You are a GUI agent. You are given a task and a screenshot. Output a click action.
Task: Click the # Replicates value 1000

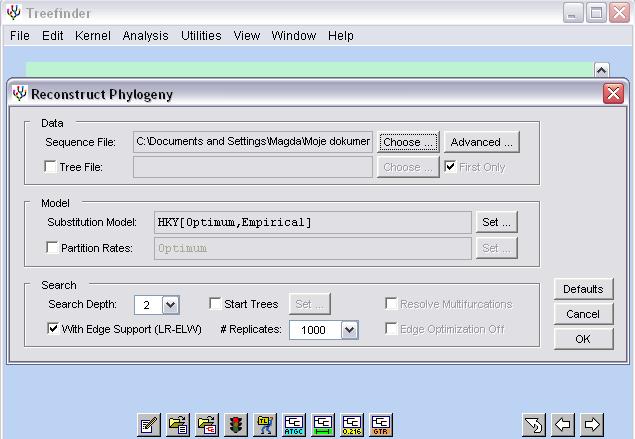pos(315,330)
